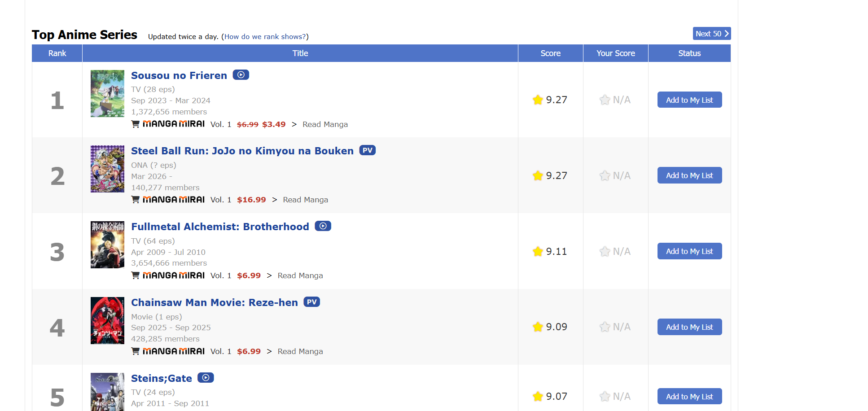The height and width of the screenshot is (411, 868).
Task: Open Steel Ball Run: JoJo no Kimyou na Bouken
Action: coord(242,151)
